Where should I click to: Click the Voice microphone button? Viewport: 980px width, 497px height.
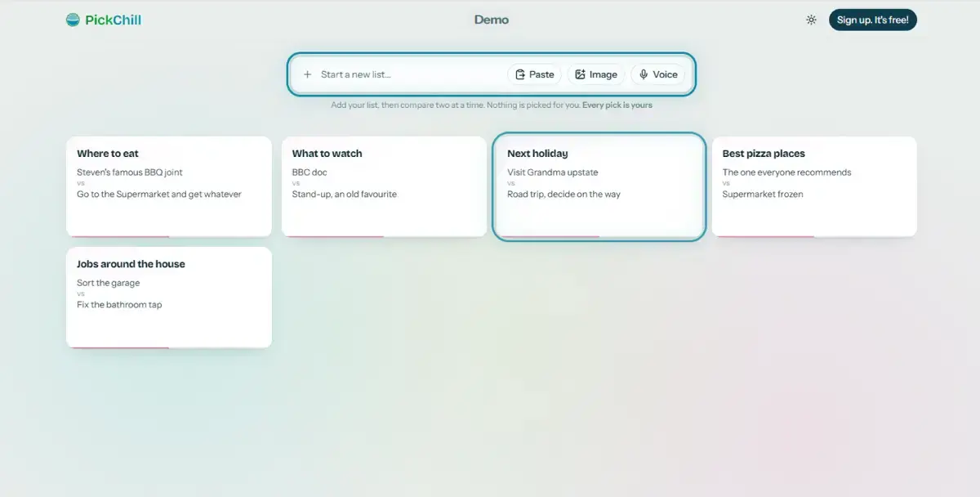point(658,74)
